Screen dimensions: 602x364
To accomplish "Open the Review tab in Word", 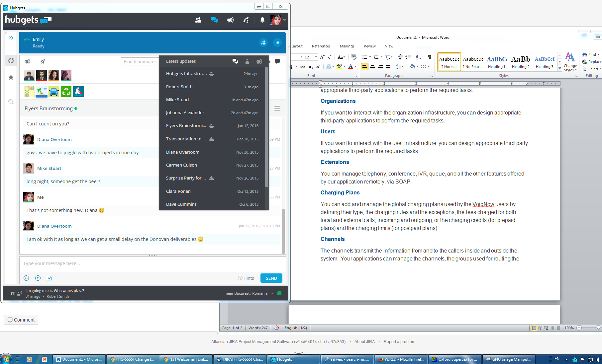I will coord(369,46).
